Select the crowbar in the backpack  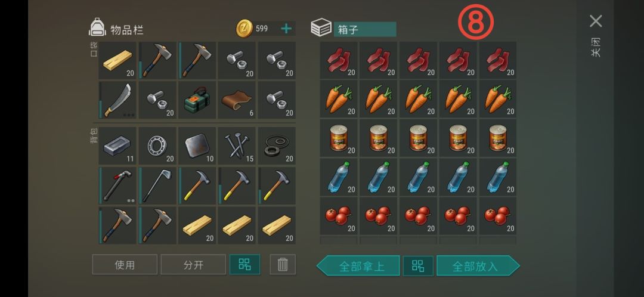117,185
